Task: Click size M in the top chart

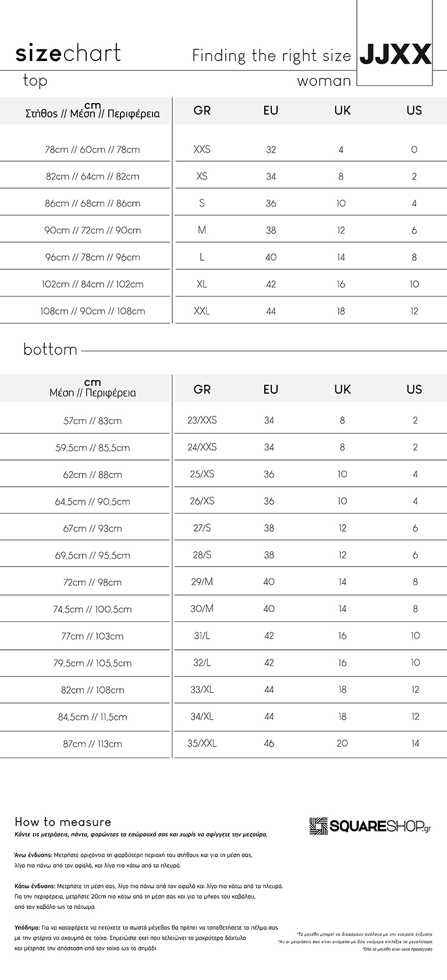Action: (202, 230)
